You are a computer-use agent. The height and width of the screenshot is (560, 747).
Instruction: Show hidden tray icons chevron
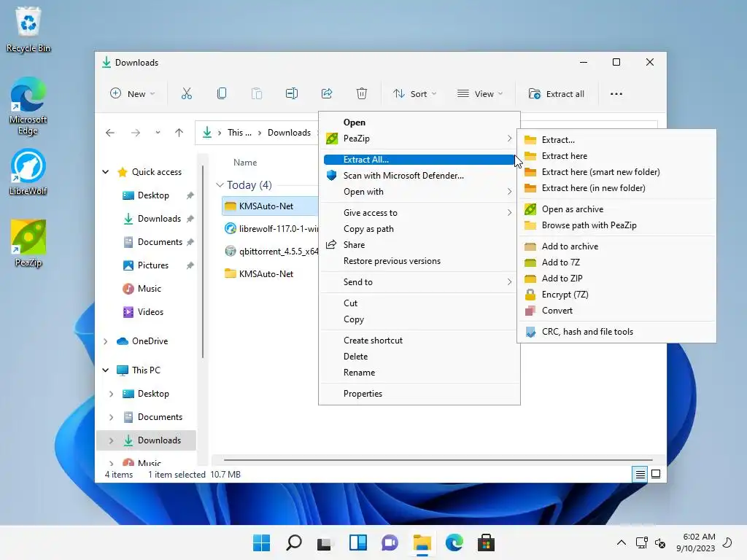coord(622,542)
